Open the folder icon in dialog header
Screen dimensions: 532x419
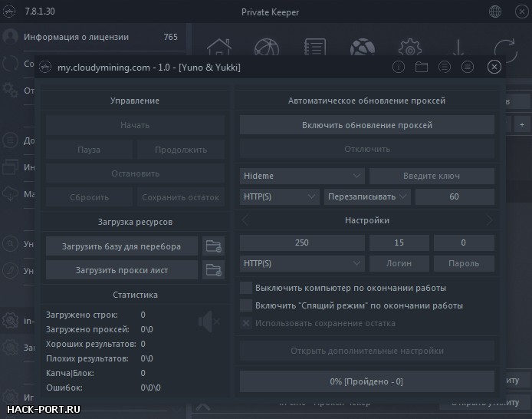(x=422, y=67)
